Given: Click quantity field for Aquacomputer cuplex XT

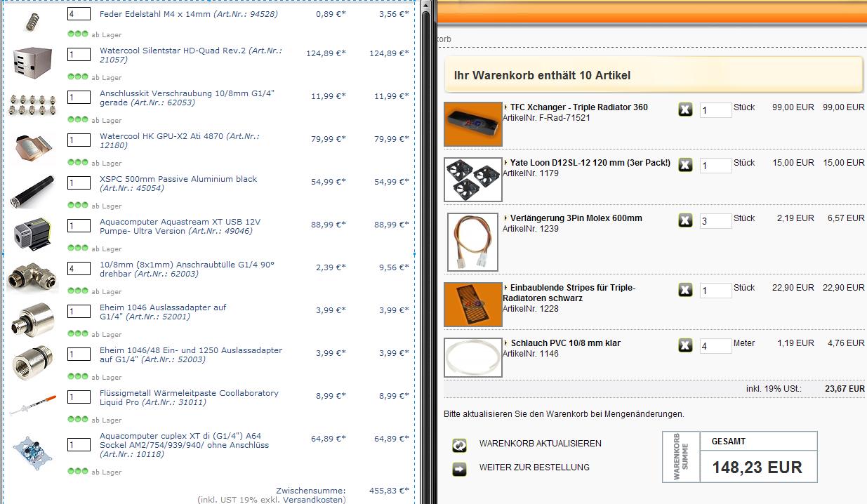Looking at the screenshot, I should (79, 444).
